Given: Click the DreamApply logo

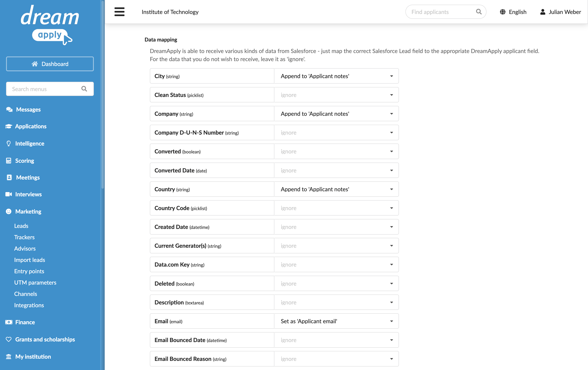Looking at the screenshot, I should (50, 25).
